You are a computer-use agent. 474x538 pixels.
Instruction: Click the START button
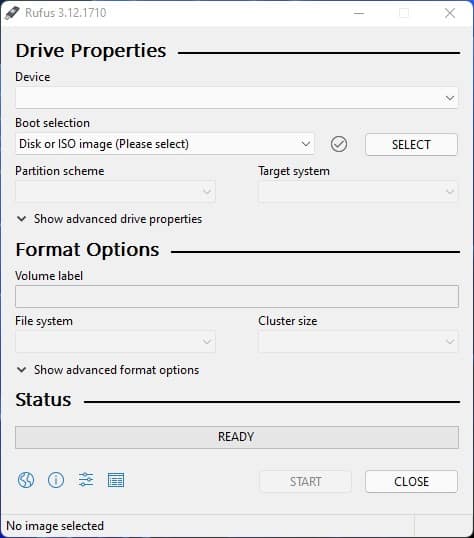click(x=305, y=481)
